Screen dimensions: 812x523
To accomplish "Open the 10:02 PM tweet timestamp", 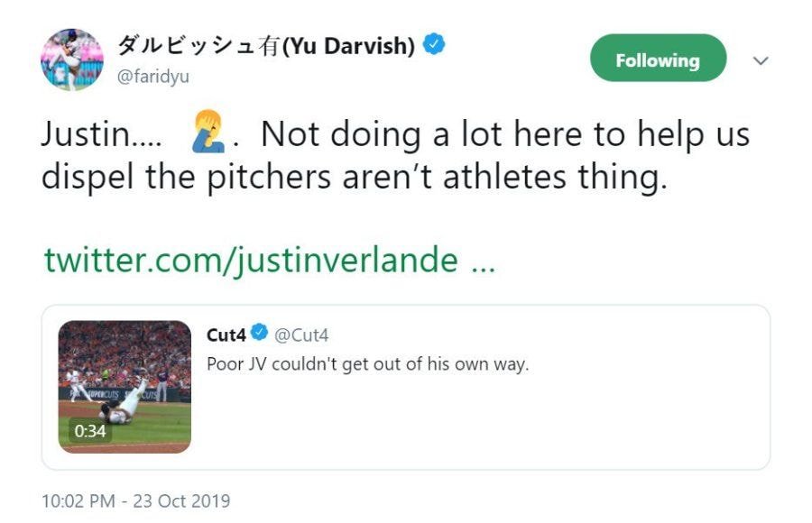I will (x=135, y=500).
